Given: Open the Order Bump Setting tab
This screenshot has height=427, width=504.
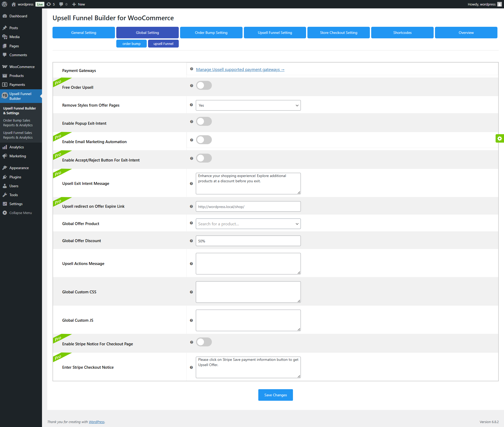Looking at the screenshot, I should pyautogui.click(x=211, y=33).
